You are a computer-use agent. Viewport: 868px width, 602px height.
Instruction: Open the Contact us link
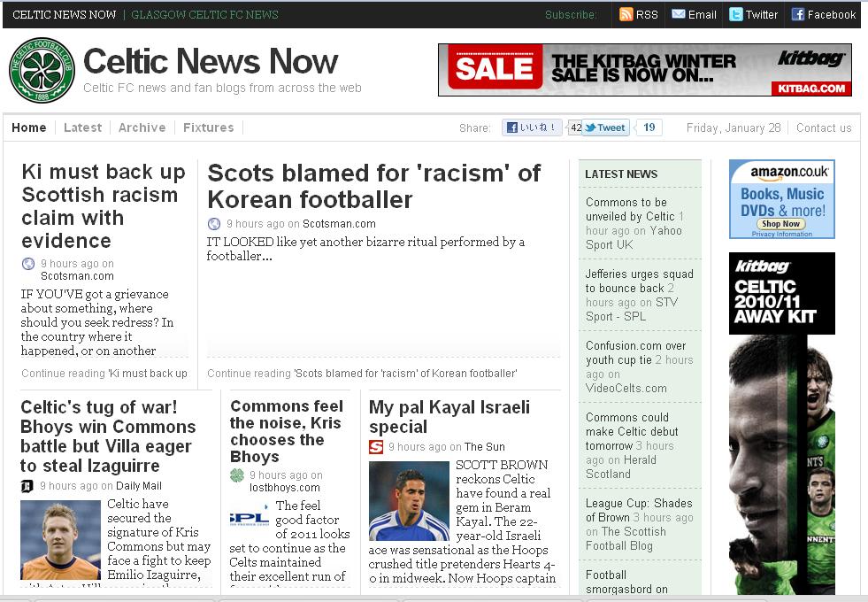(823, 127)
